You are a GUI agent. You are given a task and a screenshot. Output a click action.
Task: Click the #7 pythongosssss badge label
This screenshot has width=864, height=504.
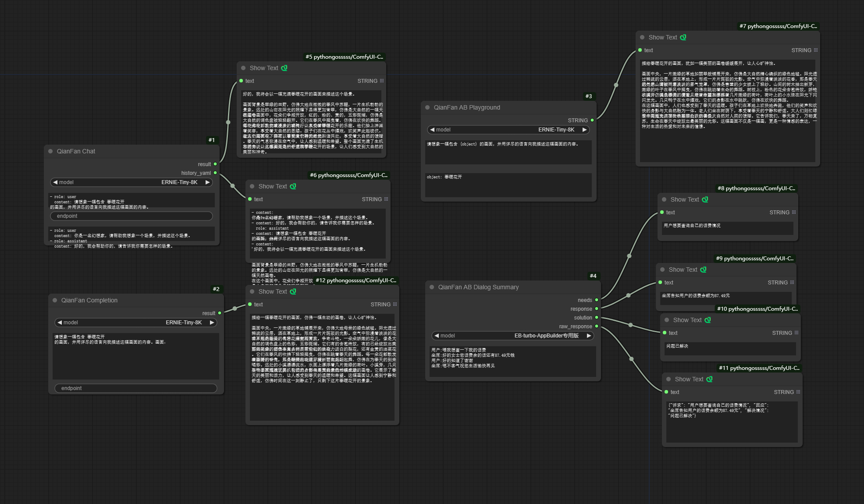[778, 26]
